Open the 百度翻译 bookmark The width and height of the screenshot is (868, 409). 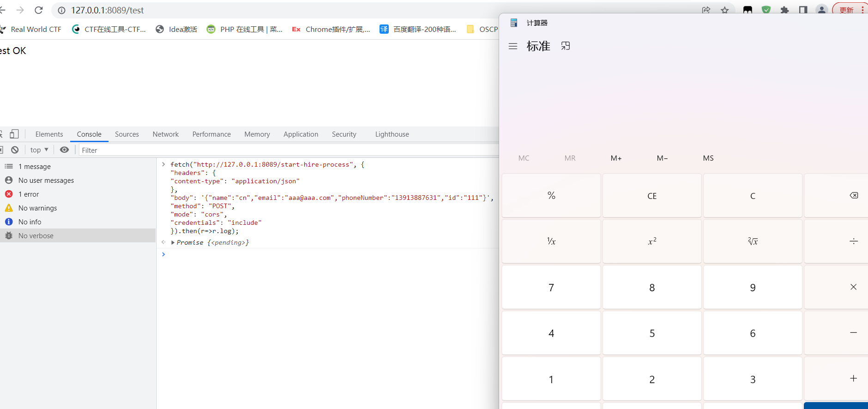[x=418, y=29]
